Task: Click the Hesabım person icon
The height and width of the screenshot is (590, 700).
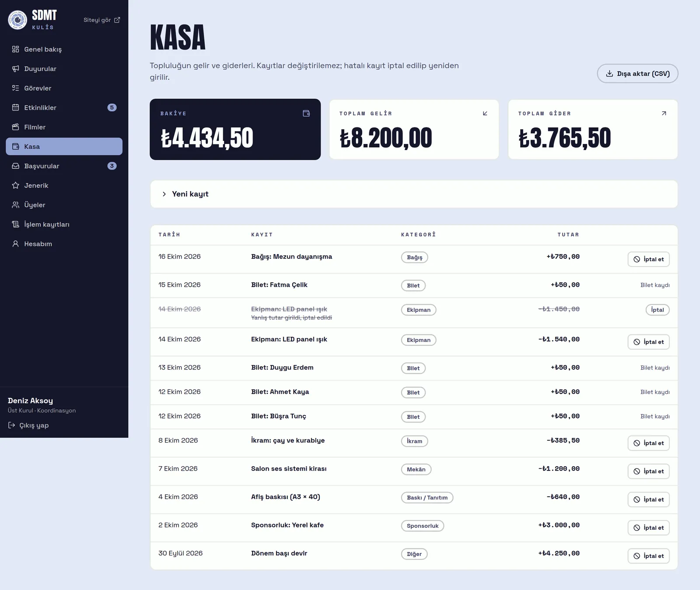Action: pyautogui.click(x=15, y=244)
